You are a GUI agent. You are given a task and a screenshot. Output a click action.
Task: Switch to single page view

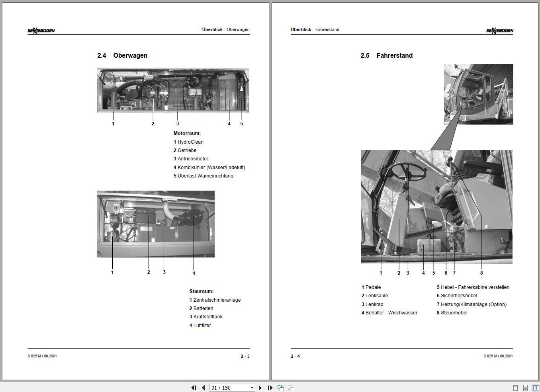pos(515,388)
